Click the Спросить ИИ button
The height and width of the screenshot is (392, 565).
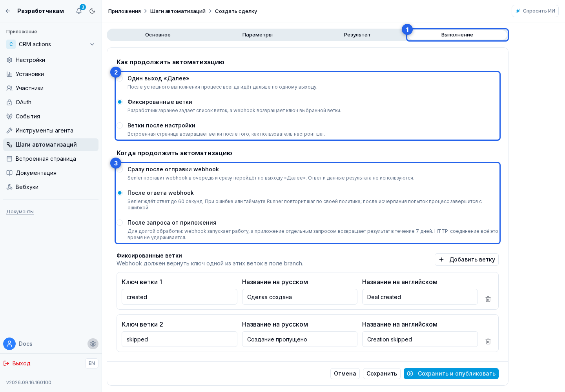pyautogui.click(x=535, y=11)
